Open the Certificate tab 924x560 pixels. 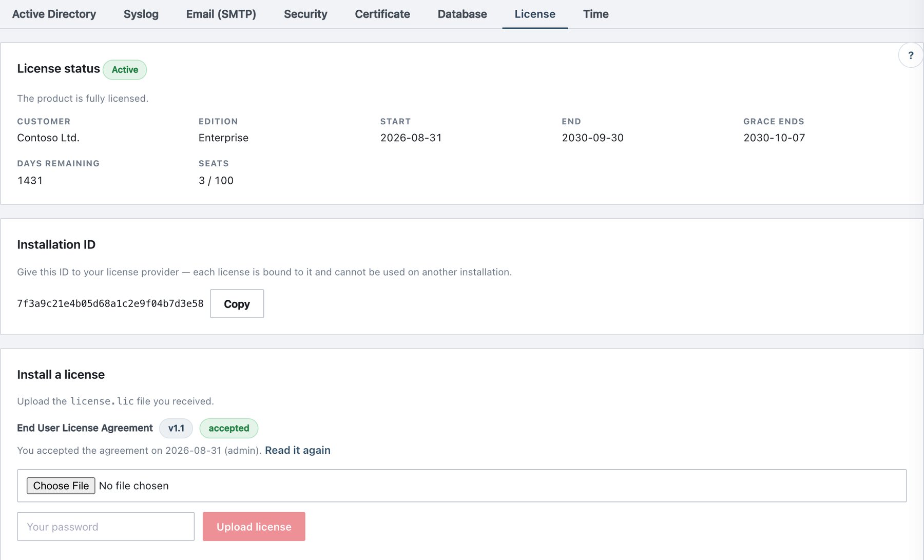tap(382, 14)
